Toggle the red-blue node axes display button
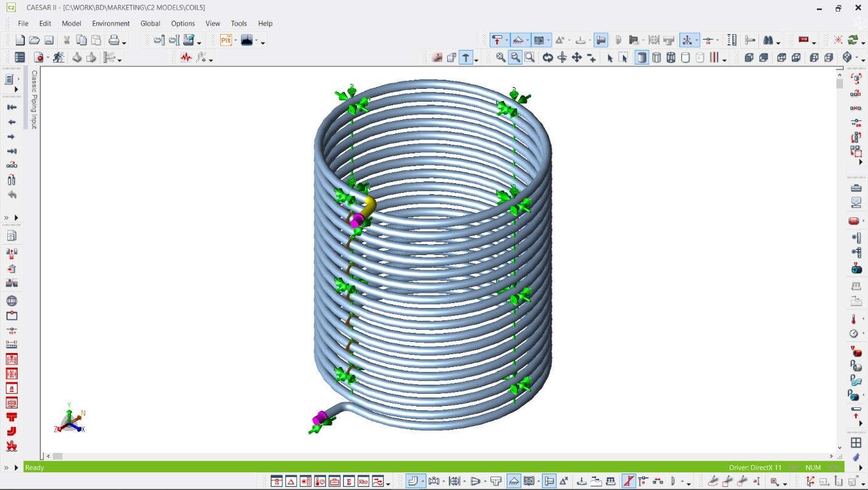Image resolution: width=868 pixels, height=490 pixels. [687, 40]
